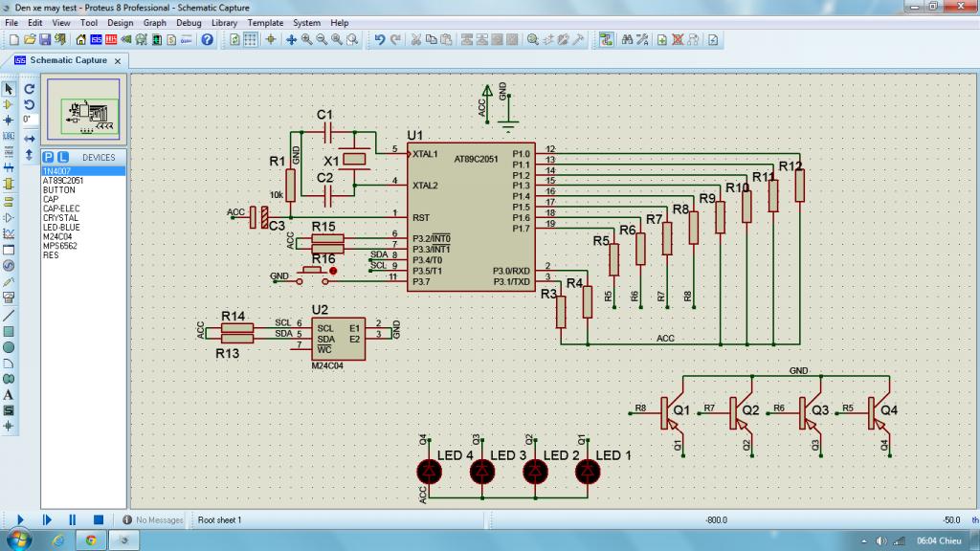Click the horizontal mirror flip icon
This screenshot has width=980, height=551.
click(29, 138)
